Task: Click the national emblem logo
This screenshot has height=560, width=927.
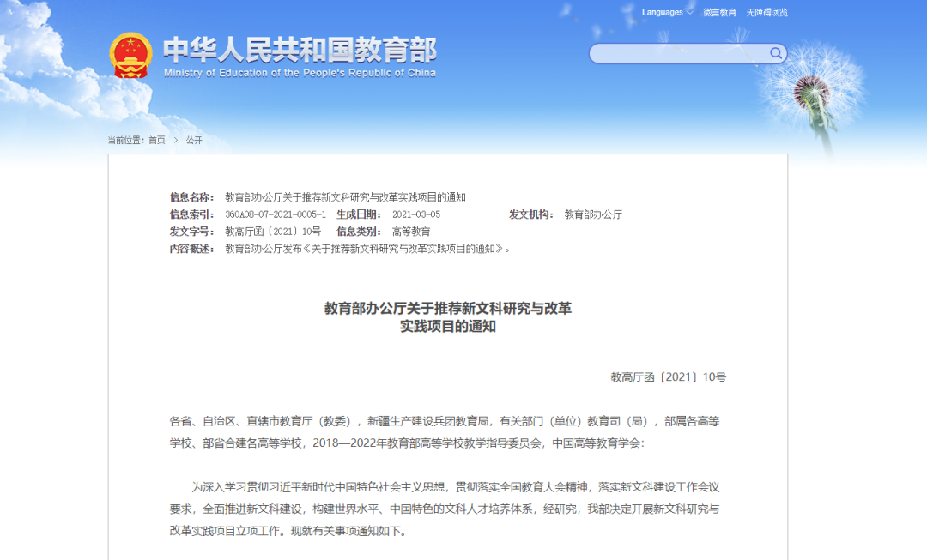Action: pyautogui.click(x=130, y=56)
